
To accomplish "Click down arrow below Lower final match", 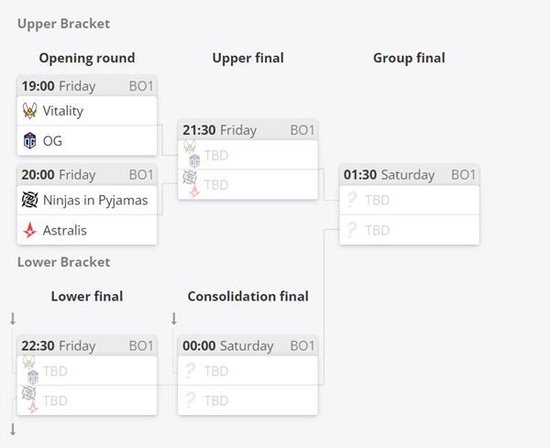I will [13, 429].
